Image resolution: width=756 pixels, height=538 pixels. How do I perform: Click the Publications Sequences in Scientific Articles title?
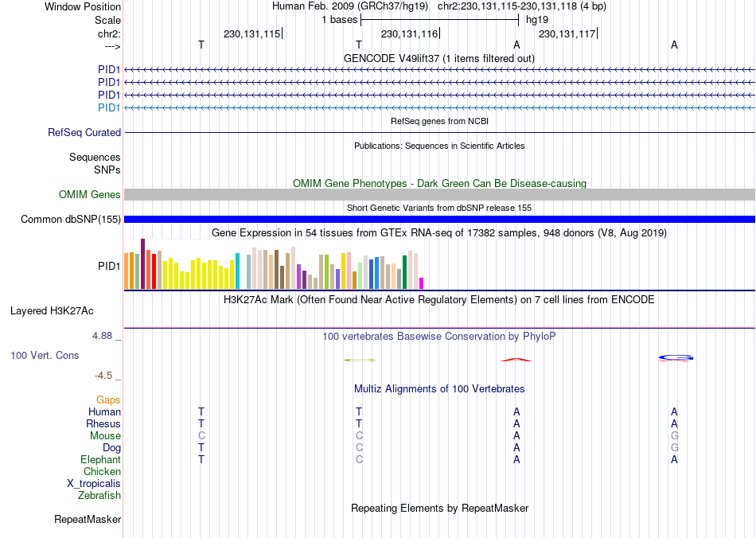coord(439,146)
